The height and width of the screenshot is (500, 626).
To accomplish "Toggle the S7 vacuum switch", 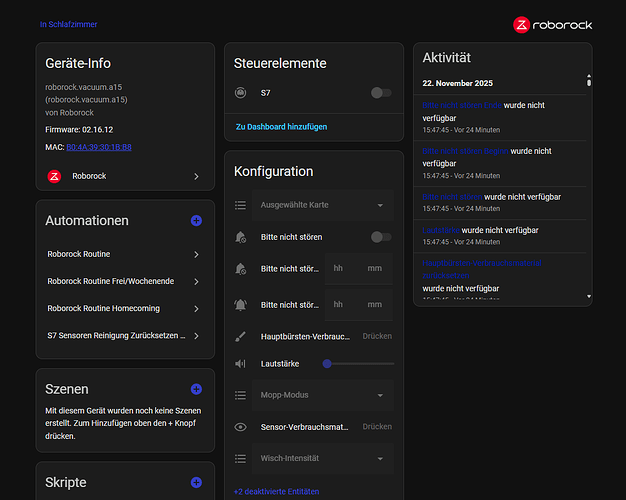I will tap(380, 93).
